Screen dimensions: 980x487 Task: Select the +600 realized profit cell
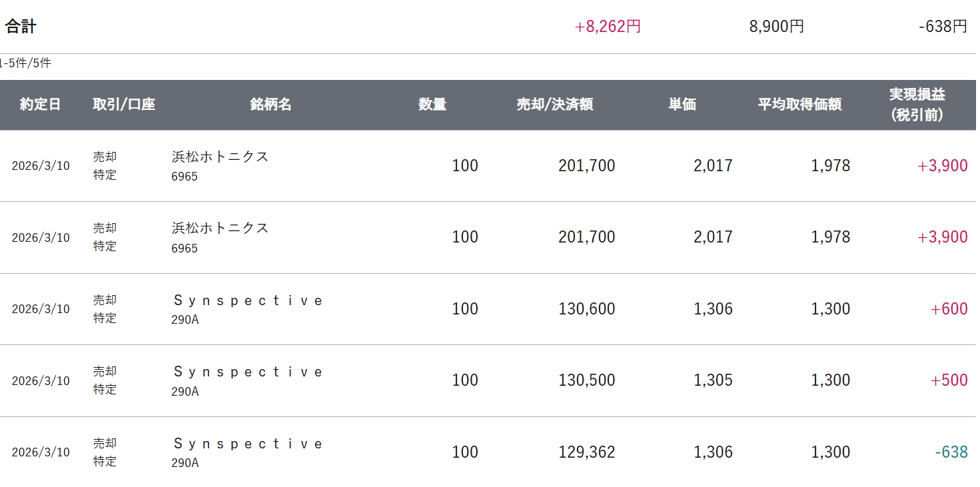949,309
